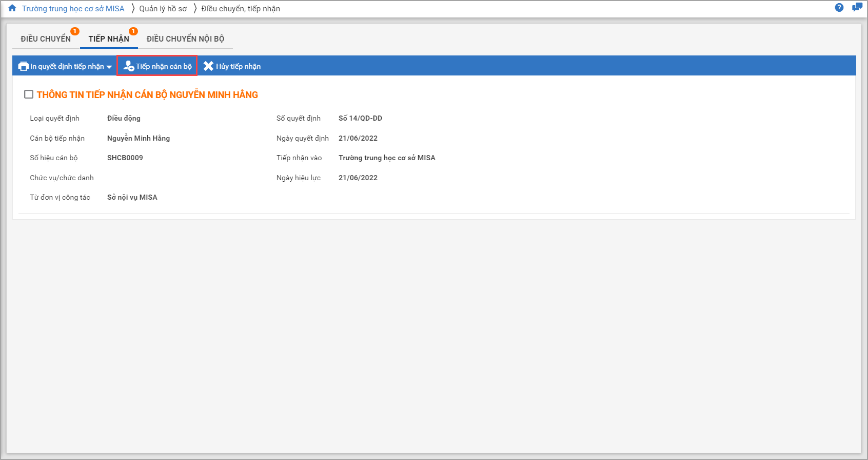This screenshot has width=868, height=460.
Task: Switch to the ĐIỀU CHUYỂN tab
Action: pyautogui.click(x=46, y=39)
